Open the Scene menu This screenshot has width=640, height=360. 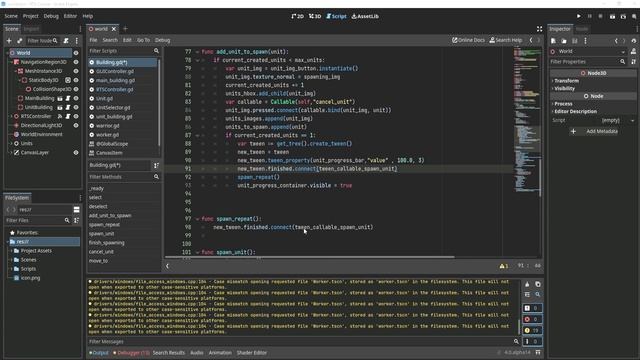11,16
